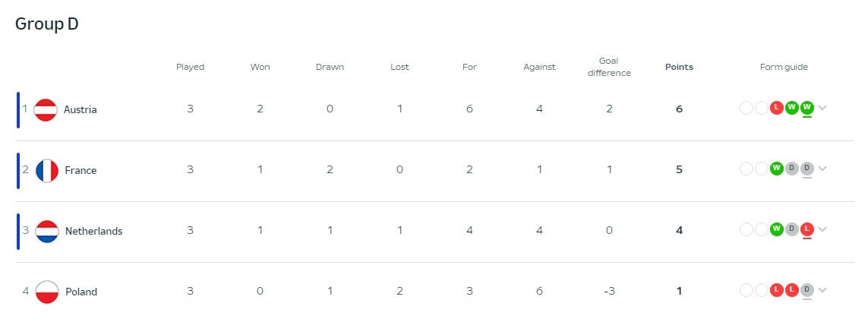Click Austria's red L form badge
The image size is (868, 322).
coord(776,108)
